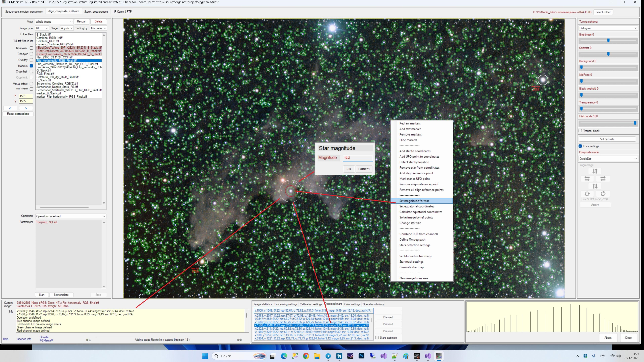The width and height of the screenshot is (644, 362).
Task: Click the right horizontal swap arrows icon
Action: pos(603,179)
